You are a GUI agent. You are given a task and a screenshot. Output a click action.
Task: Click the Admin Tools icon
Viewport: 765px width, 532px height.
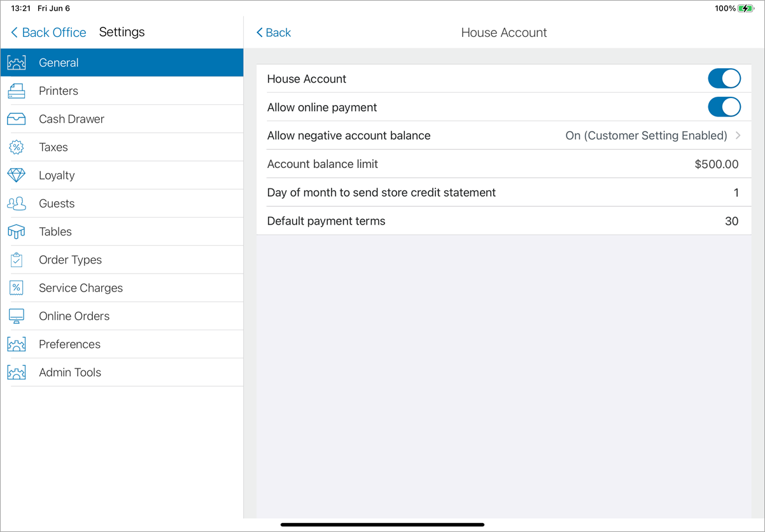click(17, 372)
